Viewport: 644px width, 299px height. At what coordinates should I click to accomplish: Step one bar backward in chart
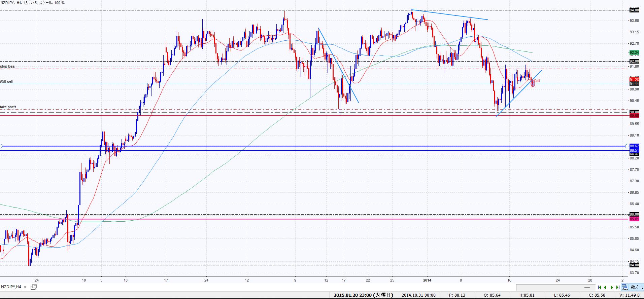(605, 287)
